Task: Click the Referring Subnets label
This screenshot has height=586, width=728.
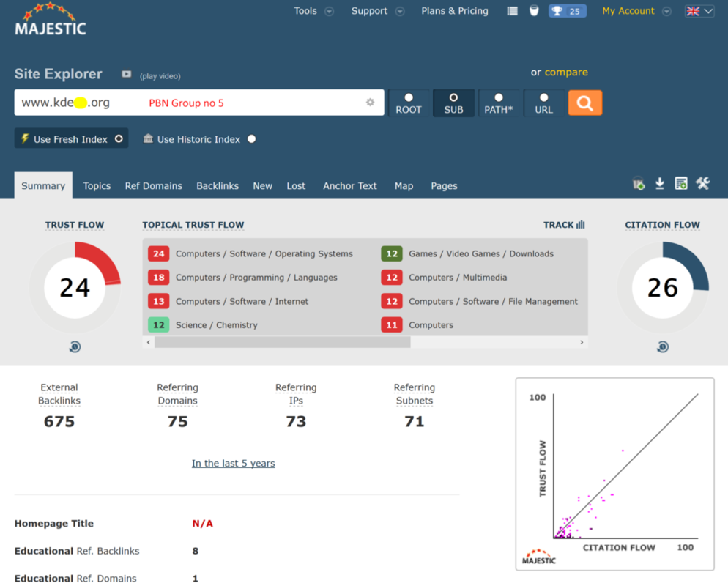Action: click(414, 394)
